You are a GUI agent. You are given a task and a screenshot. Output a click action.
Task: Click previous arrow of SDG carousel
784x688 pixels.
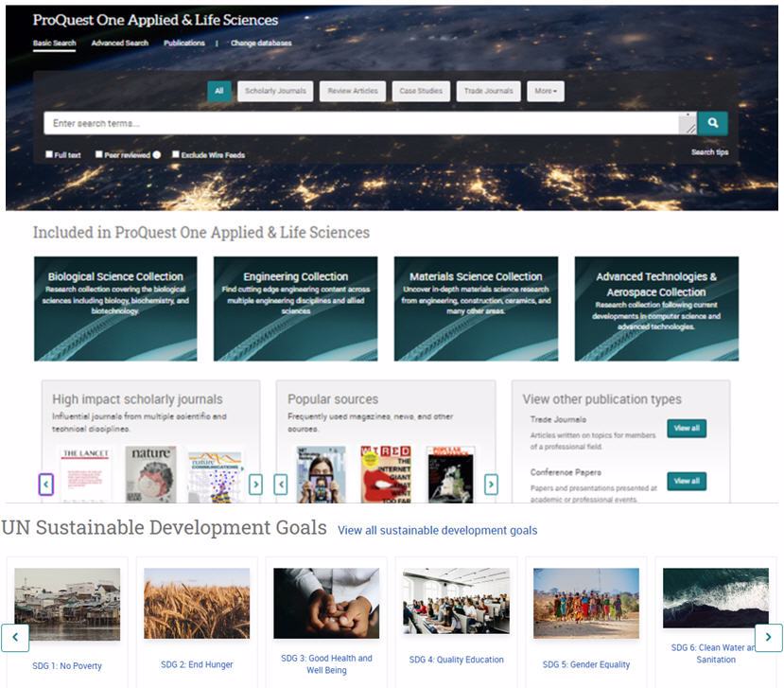tap(15, 638)
